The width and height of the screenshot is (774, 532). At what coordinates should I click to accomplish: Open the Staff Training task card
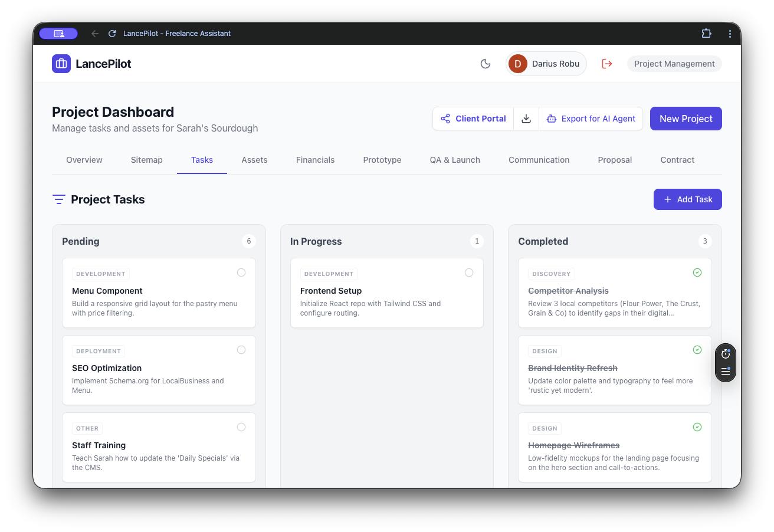point(159,447)
